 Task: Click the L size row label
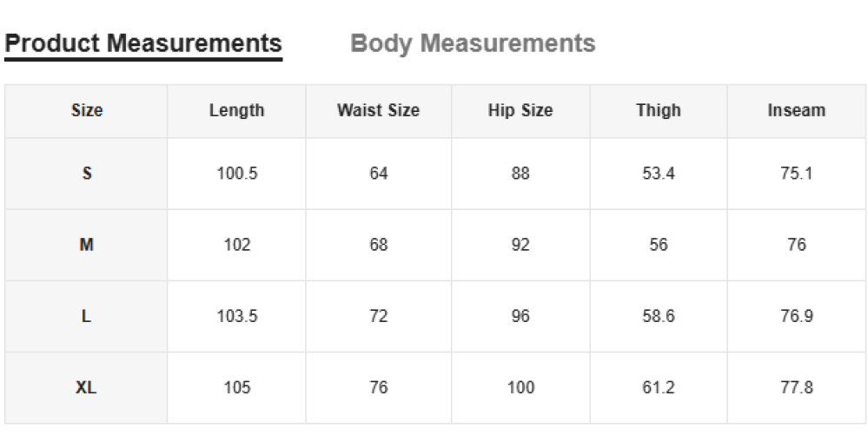(x=87, y=316)
